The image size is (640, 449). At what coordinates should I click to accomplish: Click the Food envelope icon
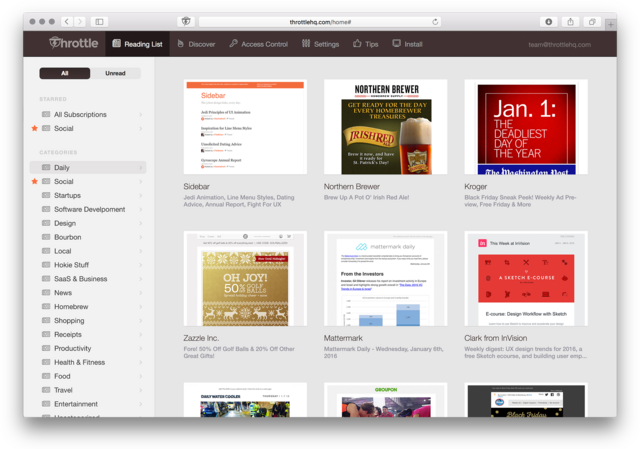coord(46,376)
